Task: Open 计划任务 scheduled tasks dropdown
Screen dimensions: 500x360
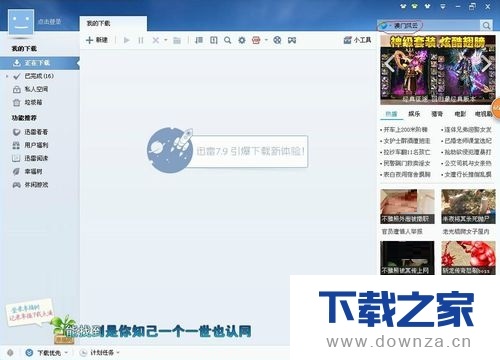Action: pos(99,353)
